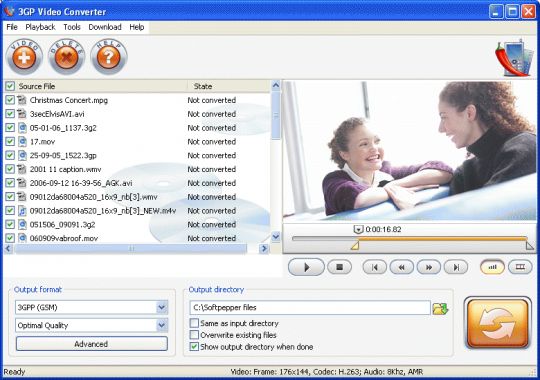Open the Optimal Quality dropdown

pos(162,325)
